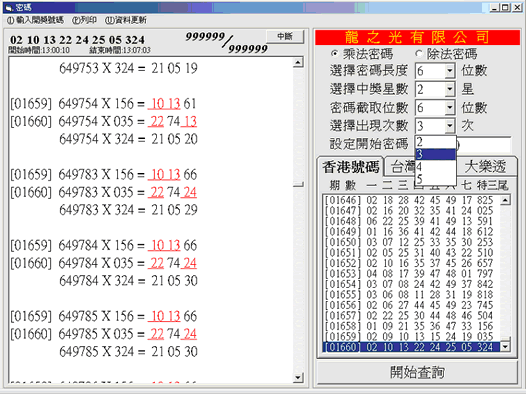Collapse the 選擇出現次數 dropdown arrow
Image resolution: width=526 pixels, height=394 pixels.
click(450, 126)
